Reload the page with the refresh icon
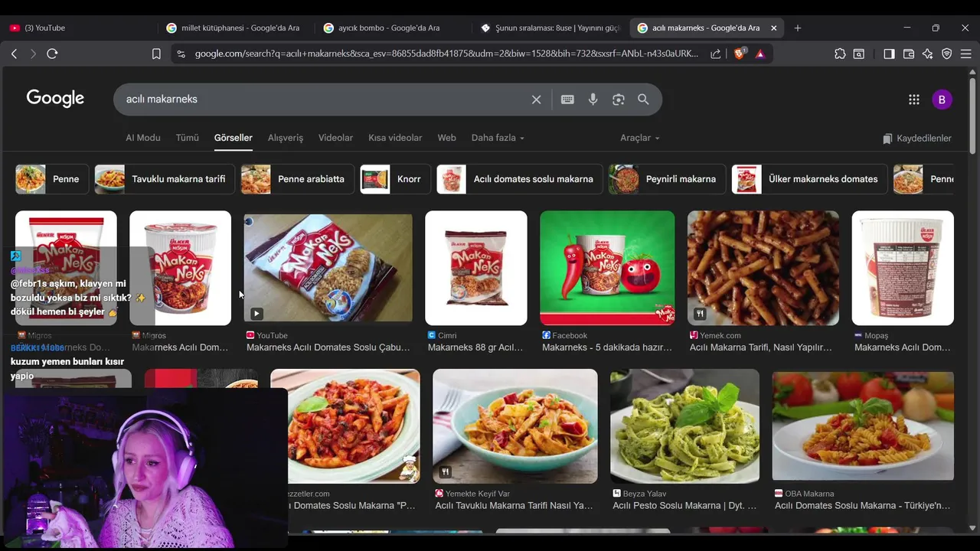 52,54
